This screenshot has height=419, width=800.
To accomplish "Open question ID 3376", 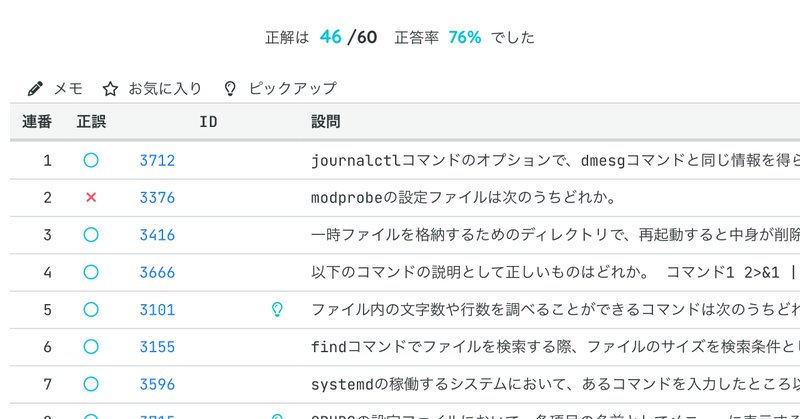I will [x=157, y=198].
